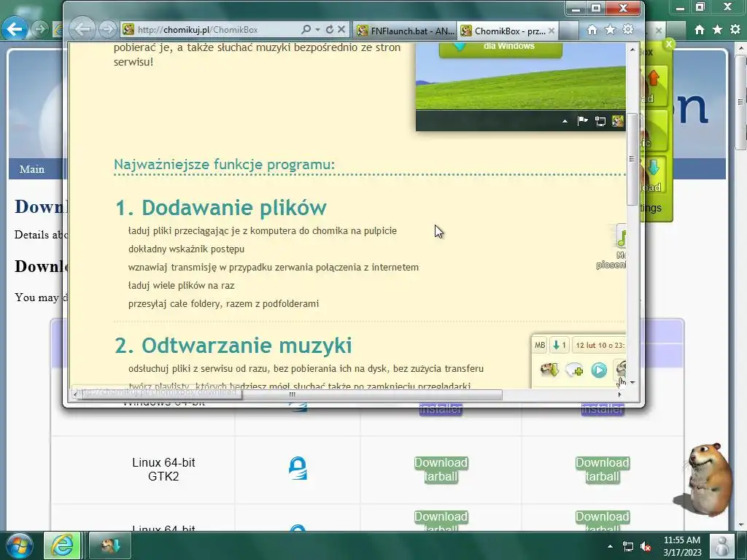Click Download tarball for Linux 64-bit GTK2, first column
Viewport: 747px width, 560px height.
tap(441, 470)
